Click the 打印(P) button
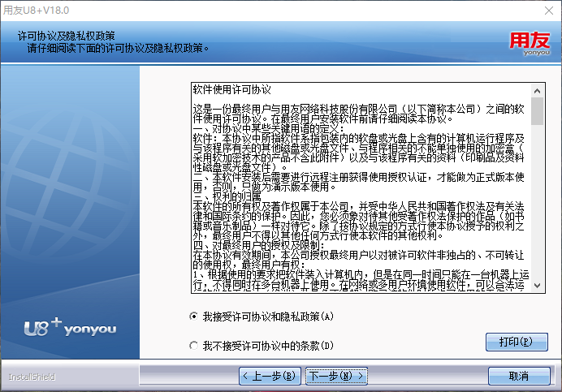562x392 pixels. tap(517, 342)
